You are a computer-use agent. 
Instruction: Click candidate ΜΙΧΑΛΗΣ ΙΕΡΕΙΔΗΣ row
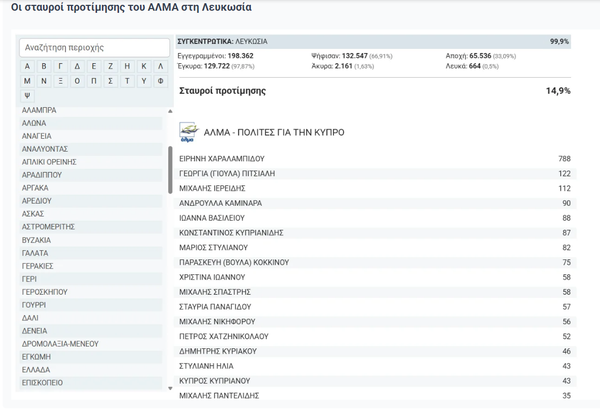click(x=375, y=189)
